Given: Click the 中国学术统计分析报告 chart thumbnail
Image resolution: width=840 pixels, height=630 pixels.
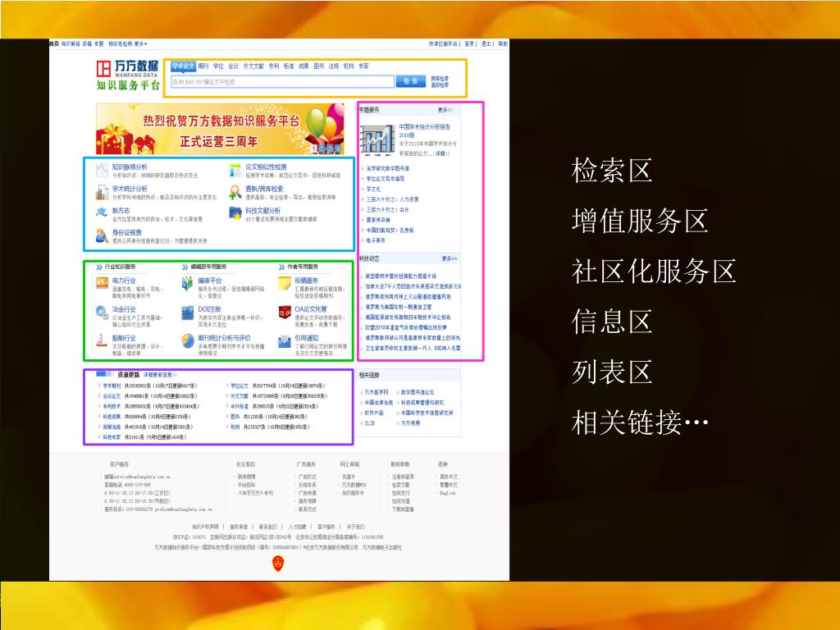Looking at the screenshot, I should (377, 139).
